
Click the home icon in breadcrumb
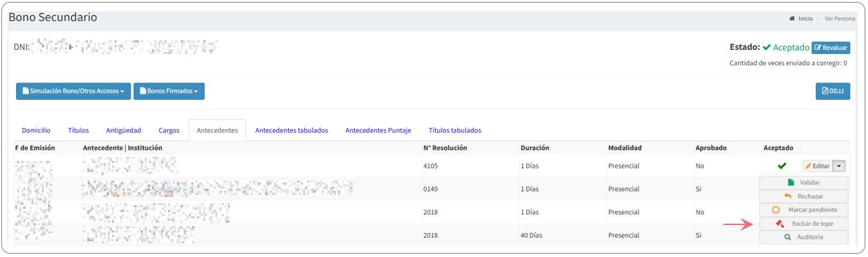point(792,19)
